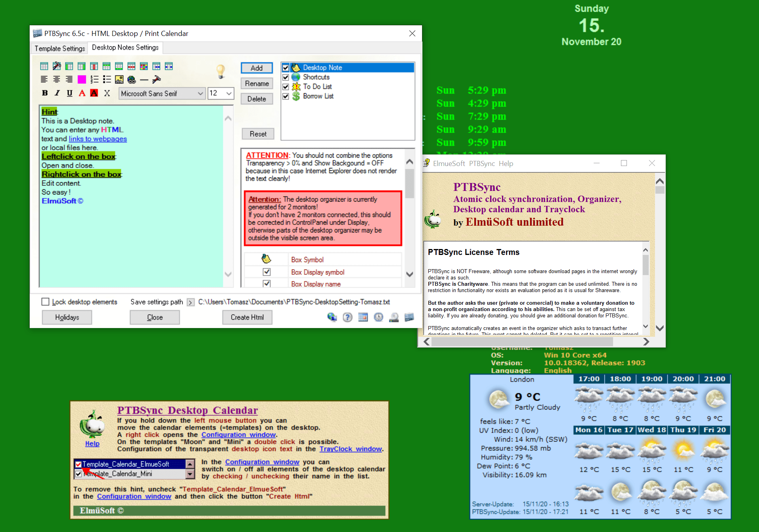Click the Add button

tap(257, 68)
